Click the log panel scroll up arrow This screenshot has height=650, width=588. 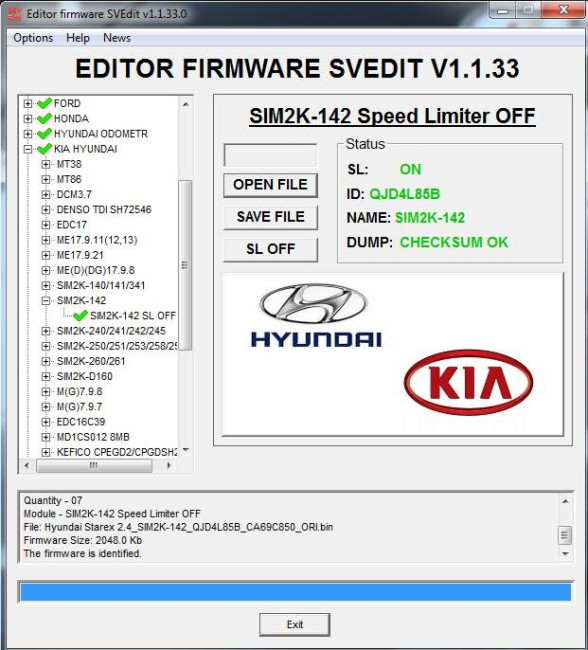[x=565, y=501]
